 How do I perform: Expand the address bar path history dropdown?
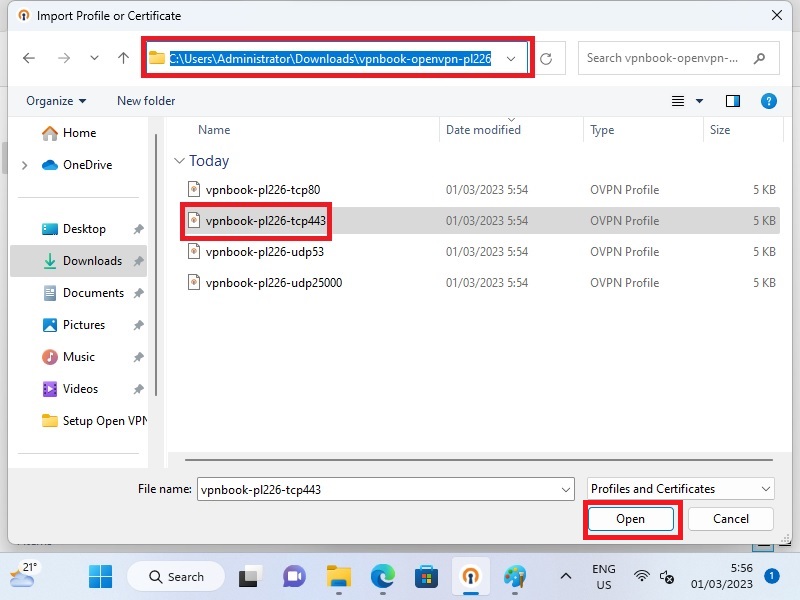pyautogui.click(x=511, y=58)
